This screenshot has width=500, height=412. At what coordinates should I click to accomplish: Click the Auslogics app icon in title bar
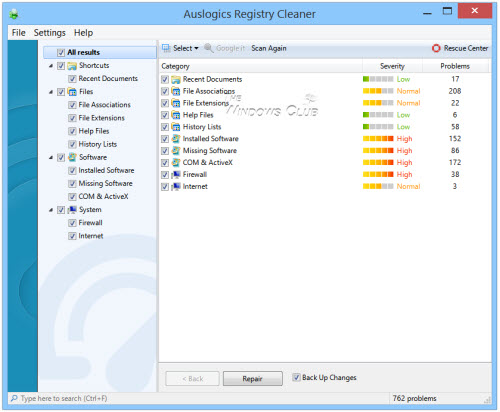(14, 14)
